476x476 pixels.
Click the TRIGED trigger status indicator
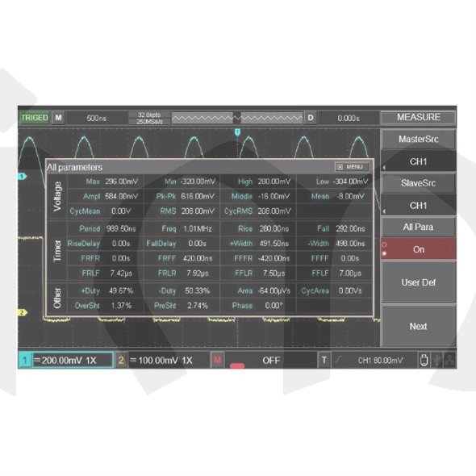[35, 118]
